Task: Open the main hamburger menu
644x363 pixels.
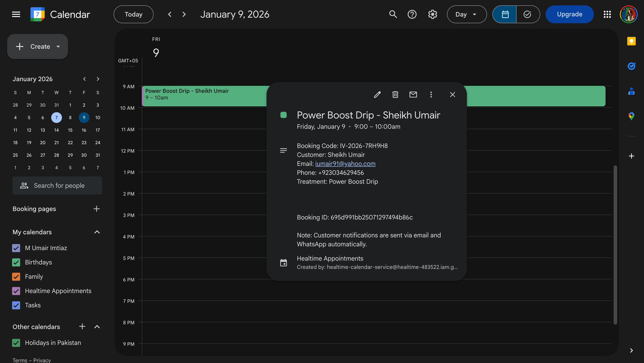Action: pos(16,14)
